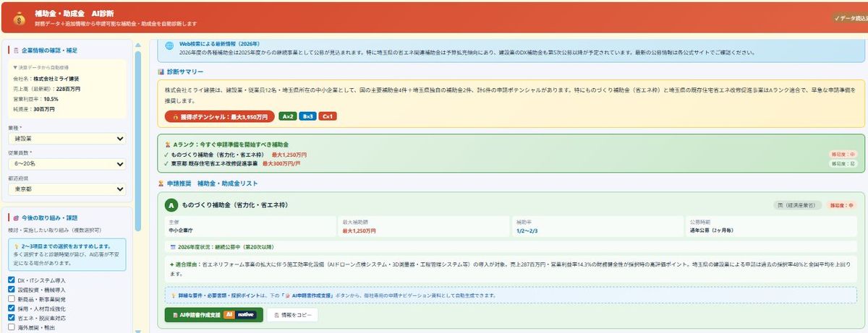Click the medal icon beside 申請推奨 補助金・助成金リスト
Image resolution: width=868 pixels, height=333 pixels.
click(x=161, y=184)
